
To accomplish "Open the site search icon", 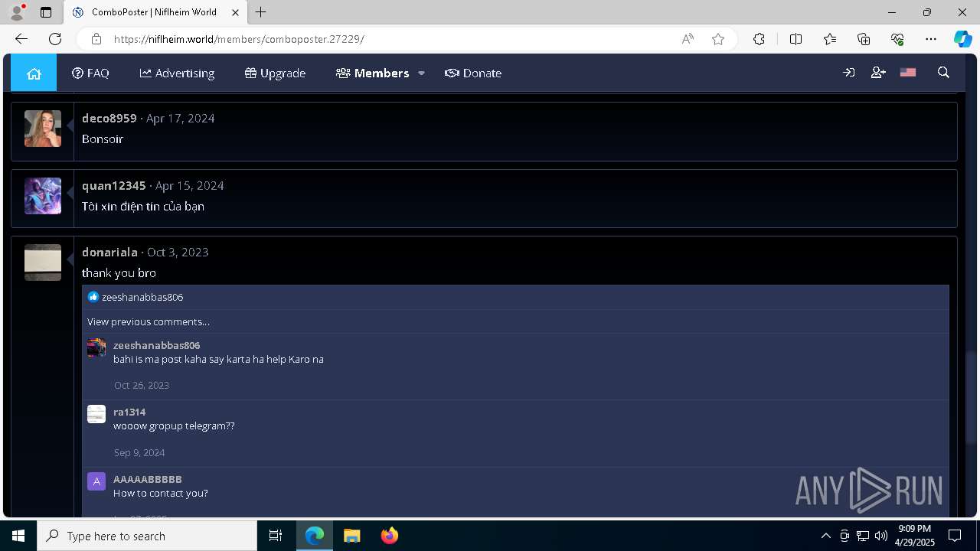I will coord(943,73).
